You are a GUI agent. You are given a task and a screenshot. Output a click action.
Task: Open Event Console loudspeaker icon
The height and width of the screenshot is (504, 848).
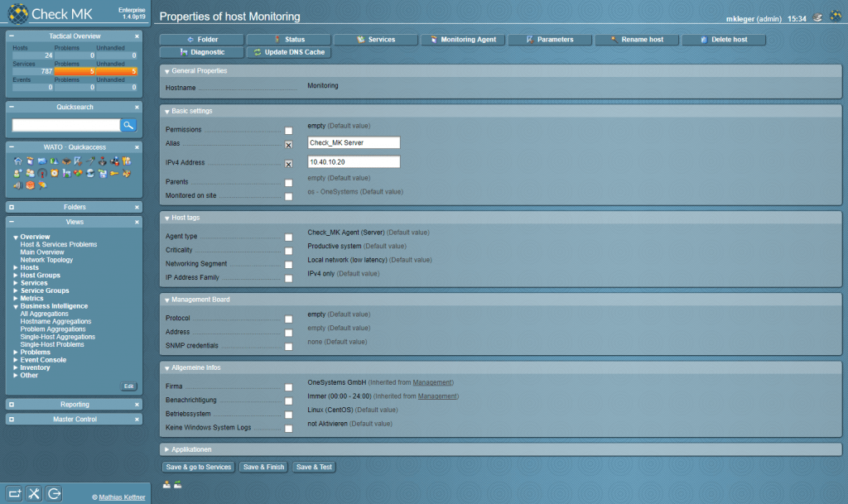coord(18,185)
